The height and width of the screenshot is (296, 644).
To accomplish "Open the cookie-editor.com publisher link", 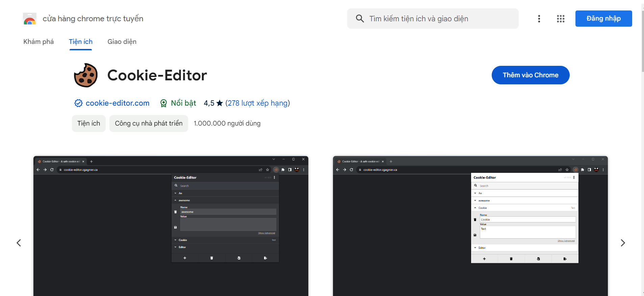I will point(117,103).
